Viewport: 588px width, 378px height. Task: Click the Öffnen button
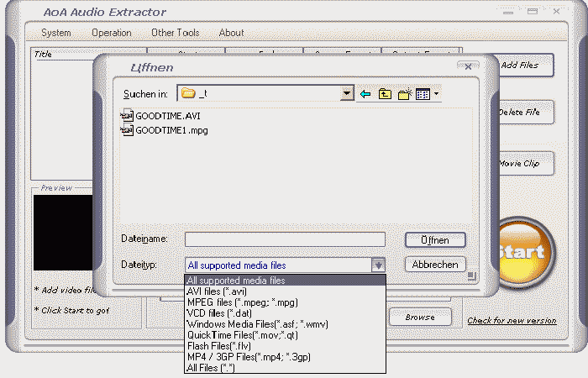(434, 240)
